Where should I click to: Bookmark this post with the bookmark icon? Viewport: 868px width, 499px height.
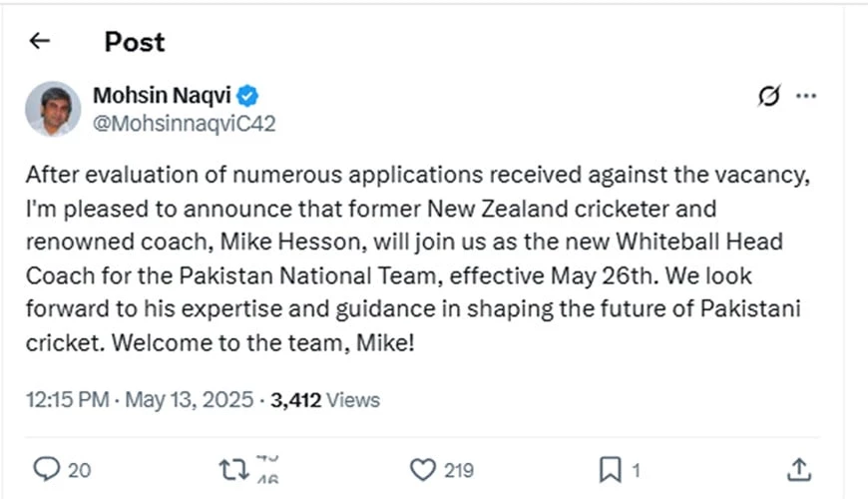(610, 468)
